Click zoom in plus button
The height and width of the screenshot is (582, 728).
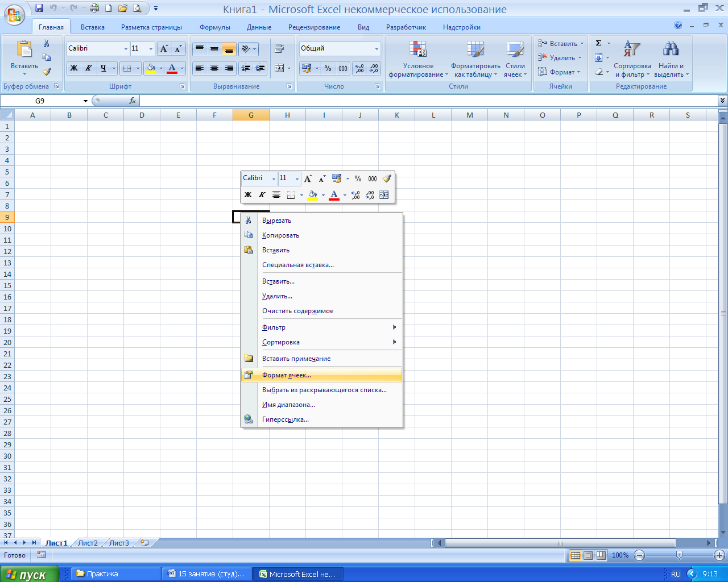click(x=719, y=555)
